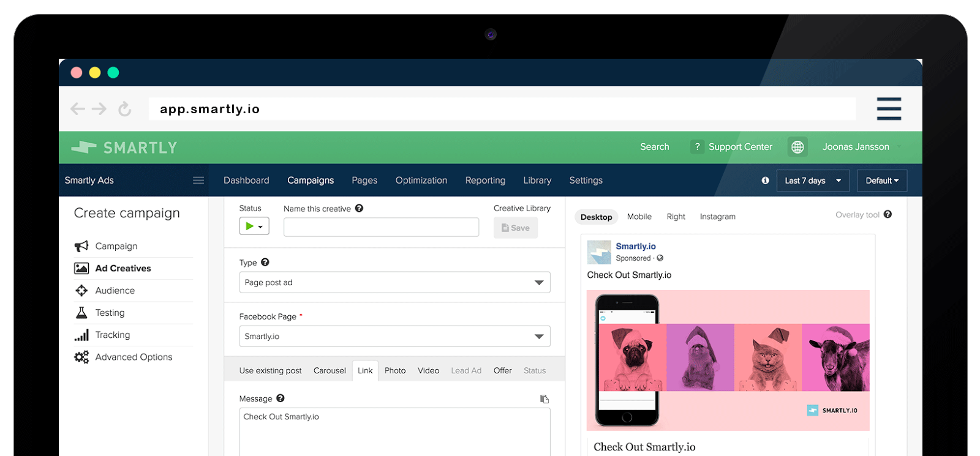Open the Last 7 days date range dropdown
The image size is (980, 456).
coord(812,181)
